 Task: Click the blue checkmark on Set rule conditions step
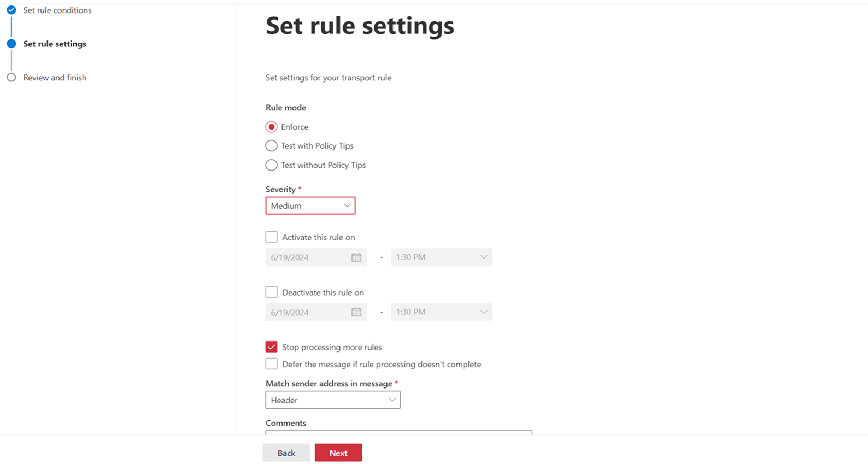pyautogui.click(x=11, y=10)
